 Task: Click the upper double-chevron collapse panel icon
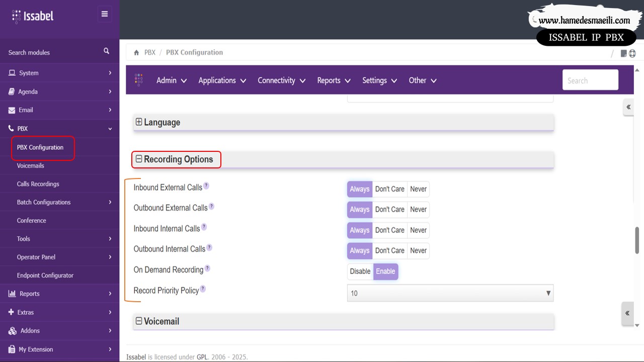coord(628,107)
